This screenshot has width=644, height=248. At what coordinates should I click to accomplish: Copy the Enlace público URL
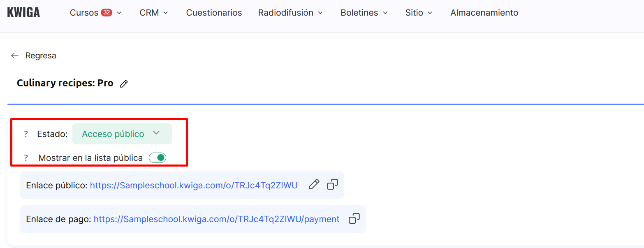click(332, 185)
